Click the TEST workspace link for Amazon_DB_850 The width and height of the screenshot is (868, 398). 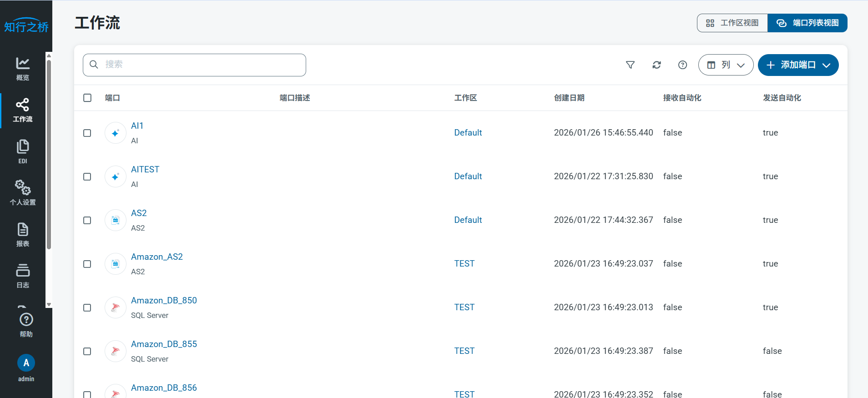pos(464,307)
